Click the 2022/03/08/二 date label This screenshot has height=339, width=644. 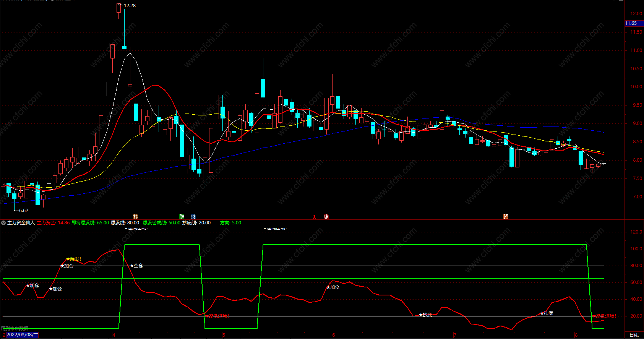22,335
